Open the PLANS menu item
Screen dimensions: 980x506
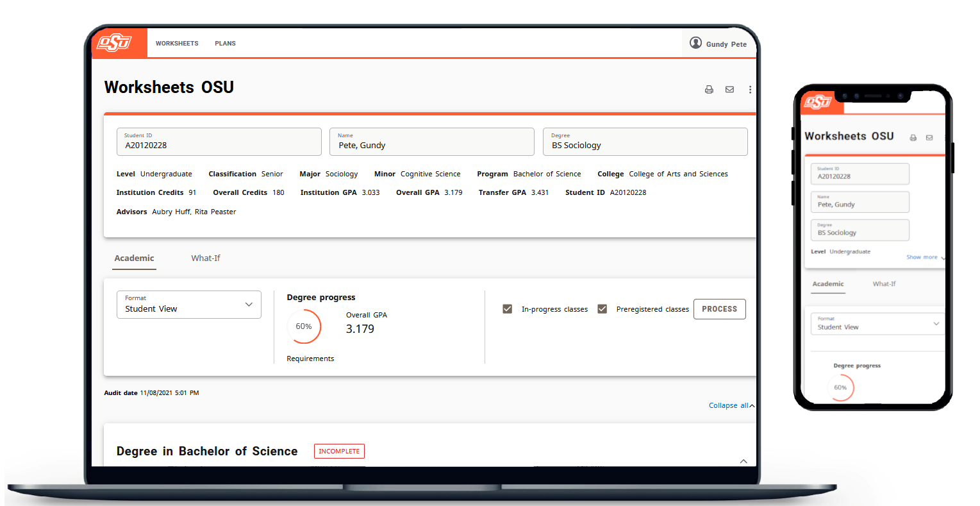225,43
